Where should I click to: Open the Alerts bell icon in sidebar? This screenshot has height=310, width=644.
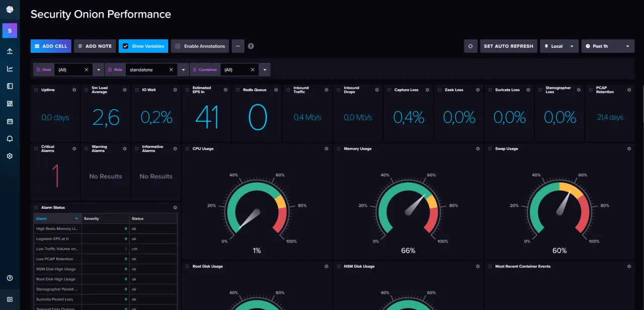[10, 139]
